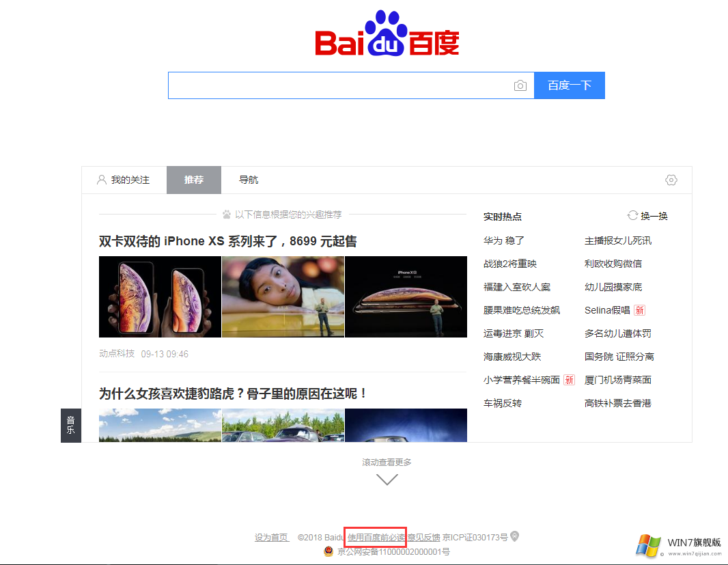Click the Baidu logo

[x=387, y=33]
